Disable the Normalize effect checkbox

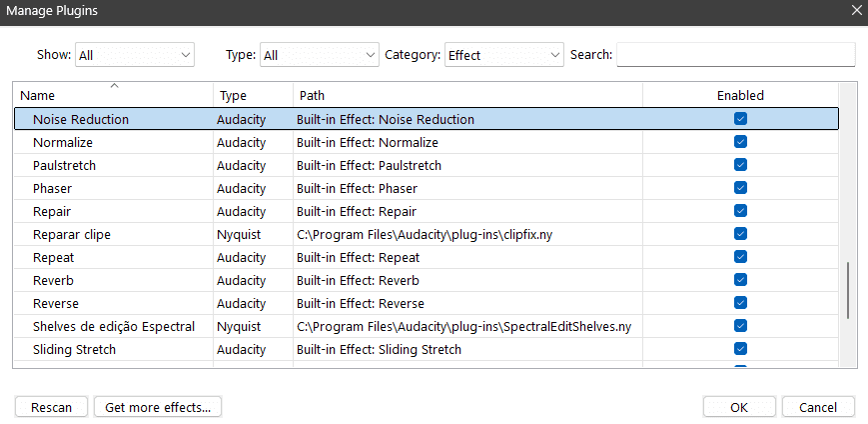740,142
